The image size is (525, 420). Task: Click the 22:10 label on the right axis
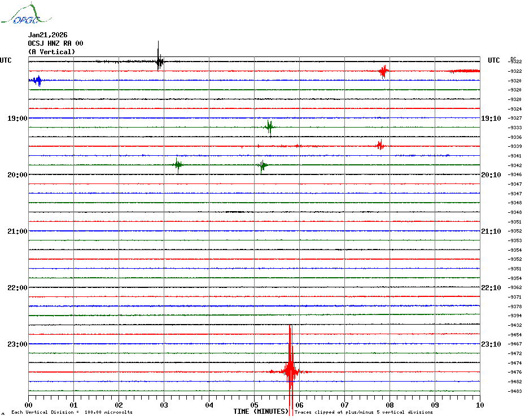click(490, 288)
